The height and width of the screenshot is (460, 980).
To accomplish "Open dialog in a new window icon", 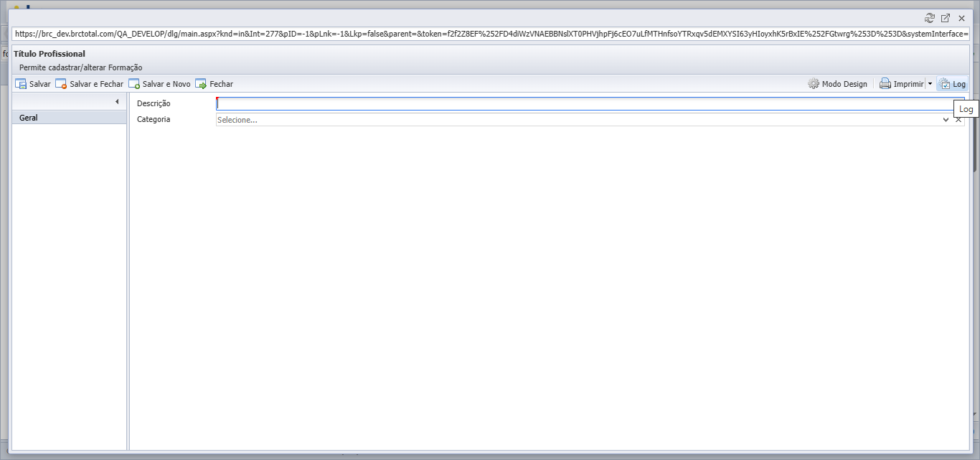I will 946,18.
